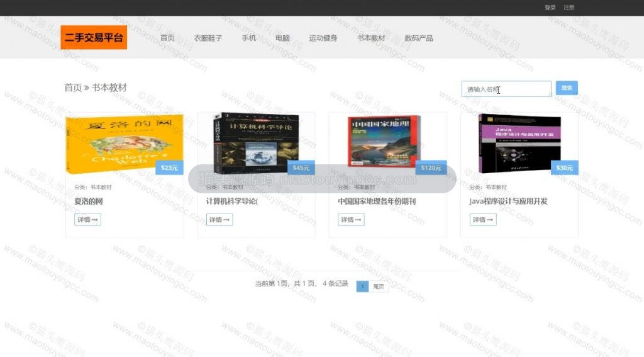Open Java程序设计 book cover image
The image size is (644, 357).
(x=519, y=143)
